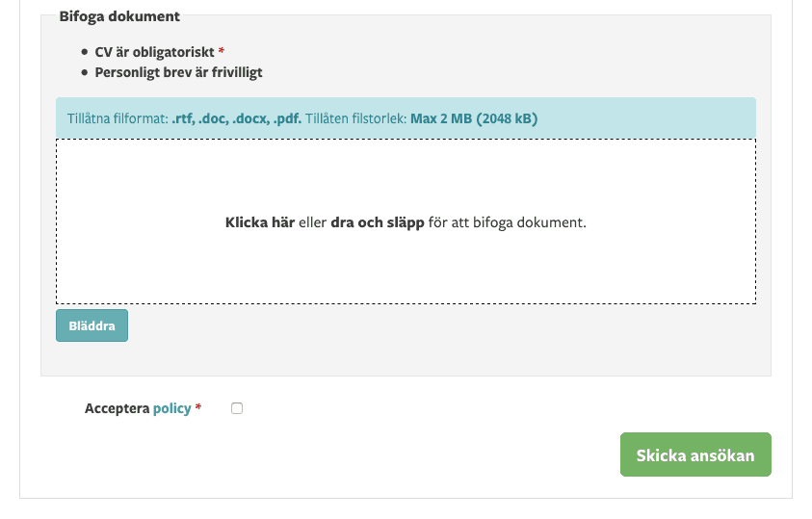812x519 pixels.
Task: Click the red asterisk next to policy
Action: coord(197,407)
